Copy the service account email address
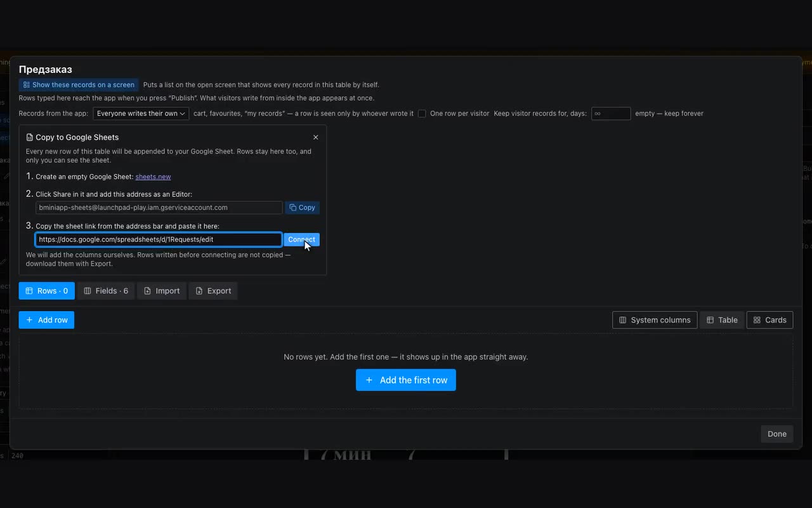 [x=302, y=208]
